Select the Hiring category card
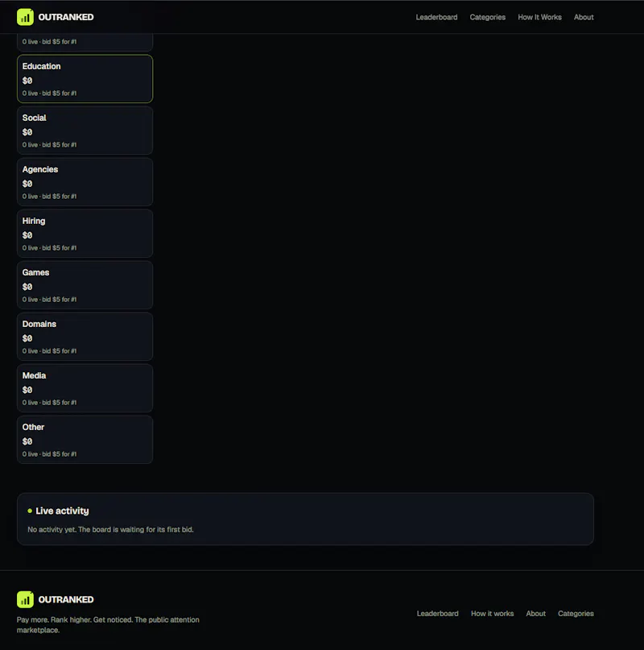The height and width of the screenshot is (650, 644). (x=85, y=234)
